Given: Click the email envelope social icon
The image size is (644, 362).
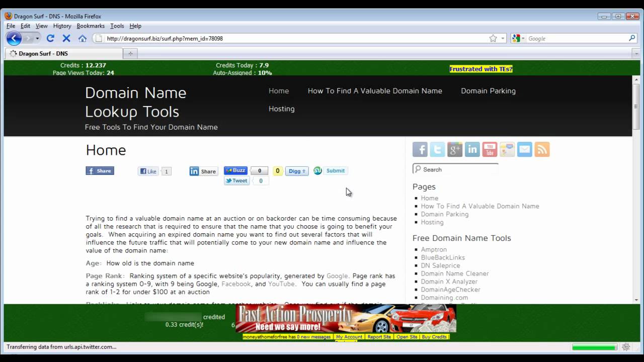Looking at the screenshot, I should [x=525, y=149].
